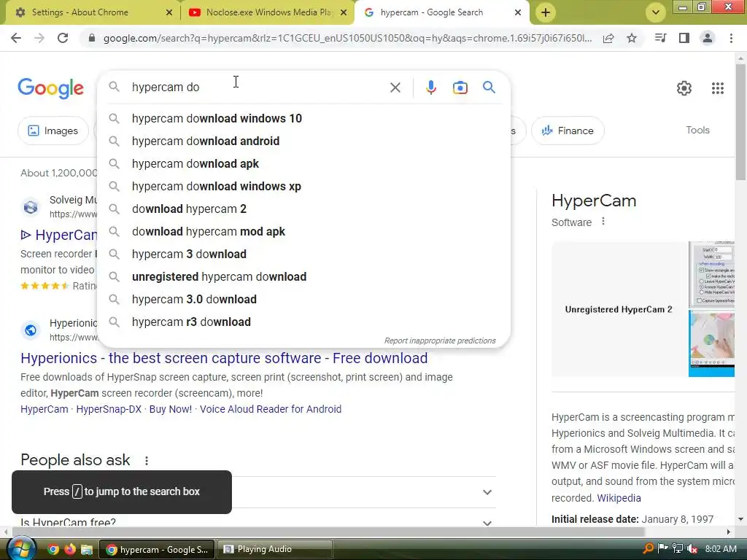Open more options beside Software label
The width and height of the screenshot is (747, 560).
point(603,222)
